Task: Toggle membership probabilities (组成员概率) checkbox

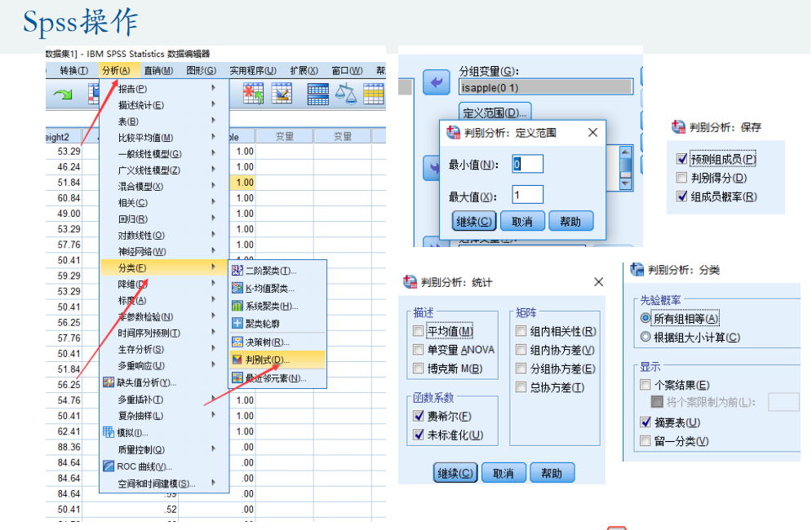Action: 681,197
